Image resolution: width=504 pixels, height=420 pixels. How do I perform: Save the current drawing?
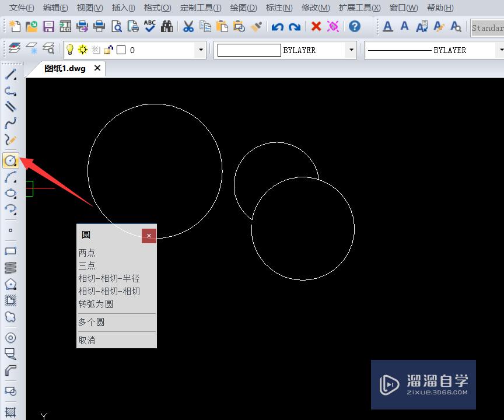pyautogui.click(x=48, y=26)
